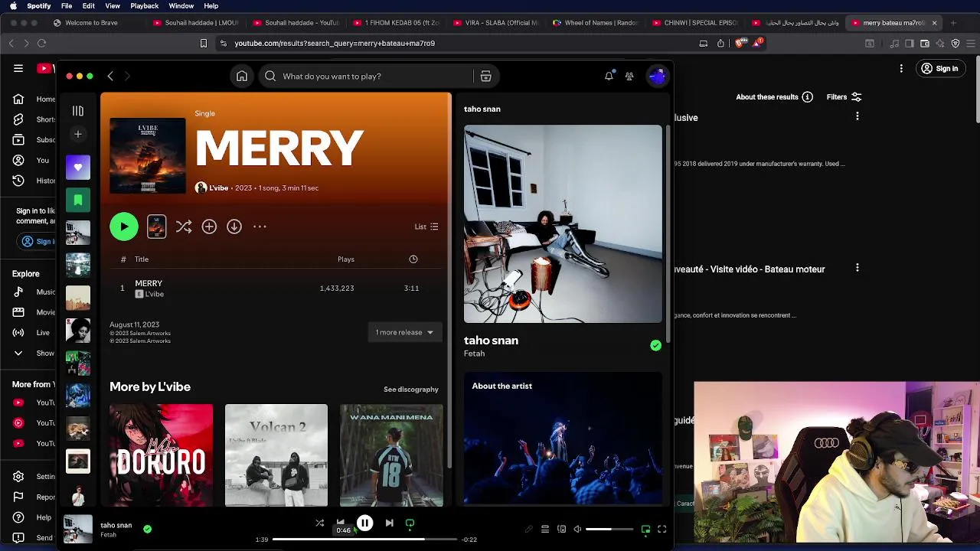The image size is (980, 551).
Task: Expand the 1 more release dropdown
Action: (404, 332)
